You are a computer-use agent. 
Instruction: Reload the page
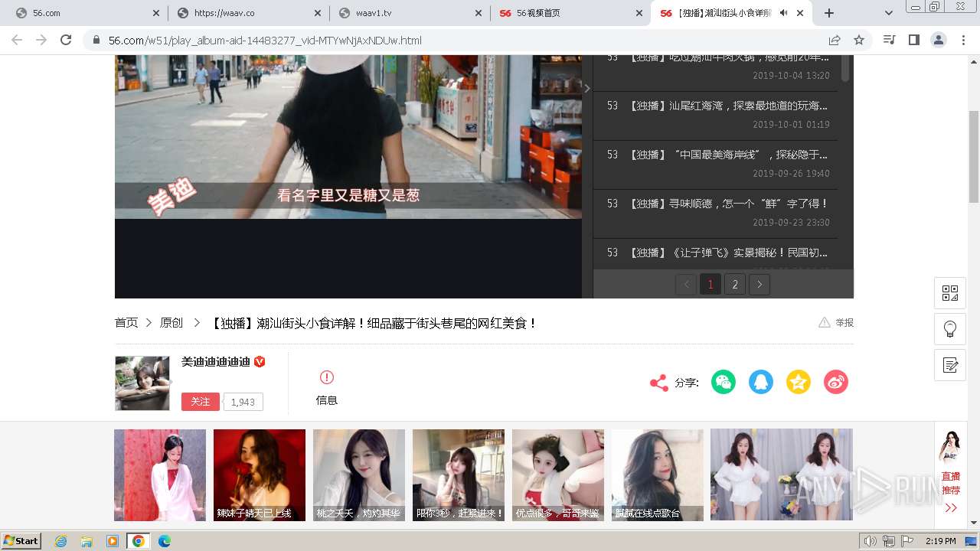[x=66, y=40]
